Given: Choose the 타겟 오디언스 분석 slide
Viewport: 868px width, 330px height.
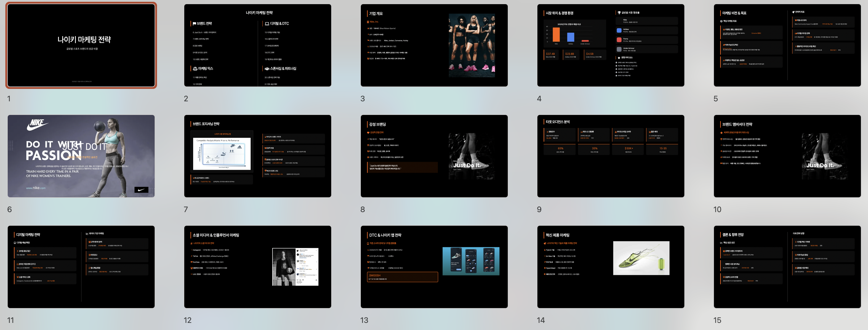Looking at the screenshot, I should point(611,156).
